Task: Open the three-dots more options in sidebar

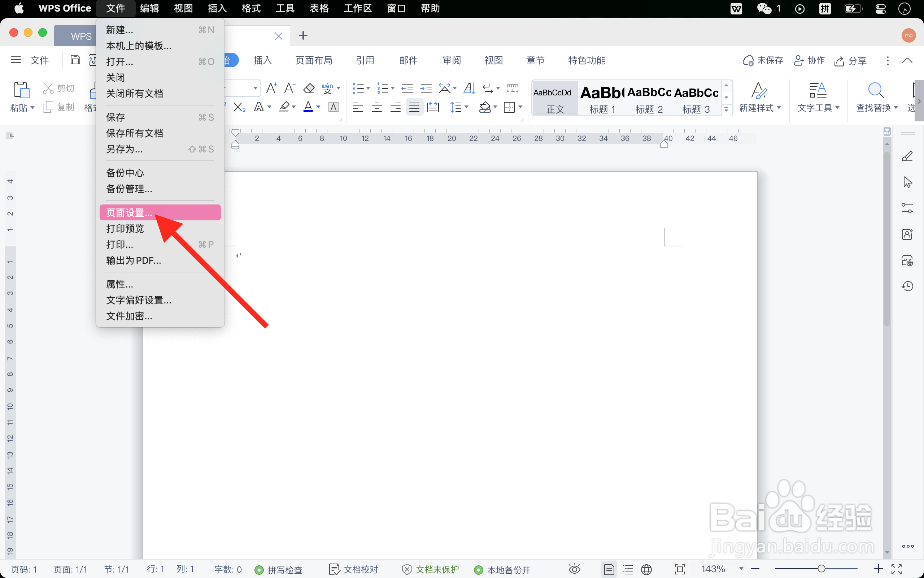Action: [x=908, y=546]
